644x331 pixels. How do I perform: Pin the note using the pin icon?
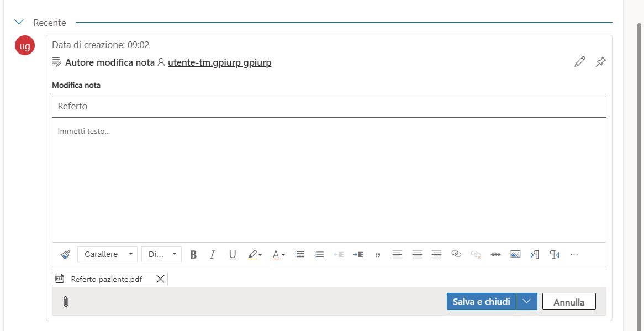point(600,62)
